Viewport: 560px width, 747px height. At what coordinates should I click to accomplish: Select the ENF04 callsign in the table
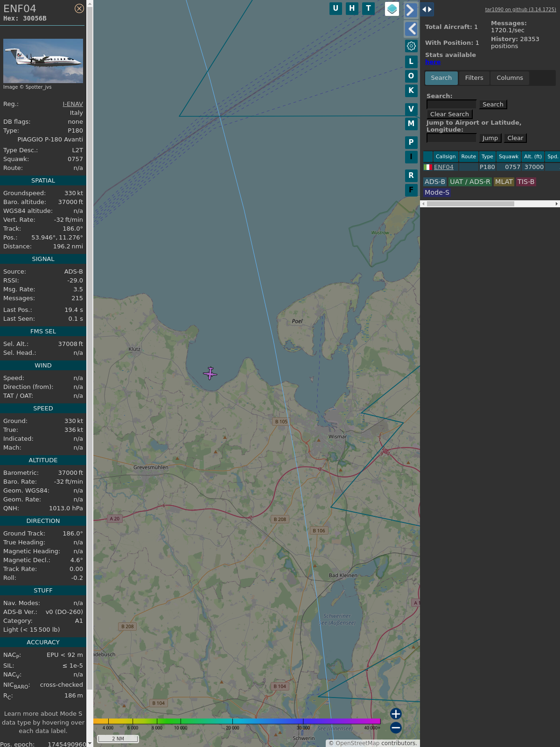coord(444,167)
